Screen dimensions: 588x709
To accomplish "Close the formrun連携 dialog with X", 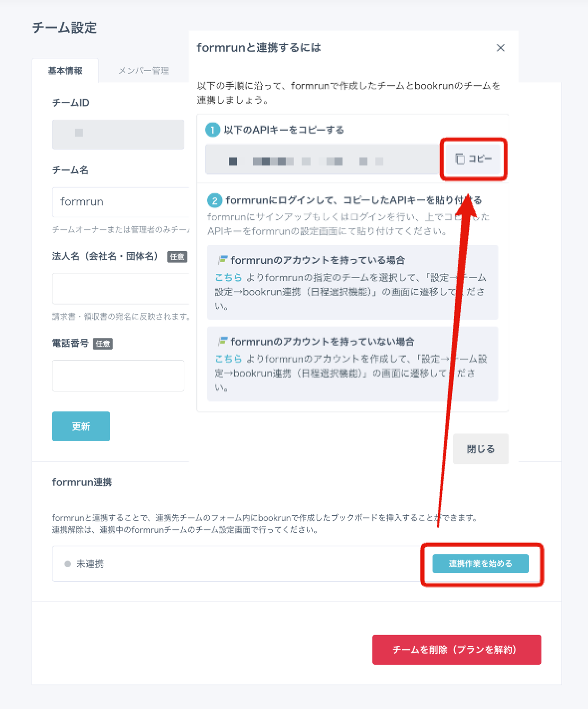I will click(500, 48).
